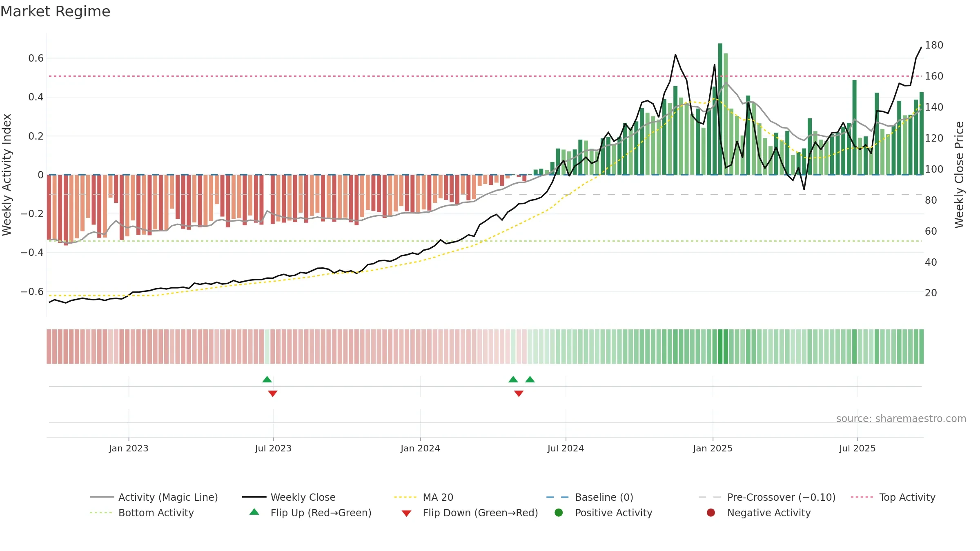Click the Jan 2023 axis label
This screenshot has height=551, width=980.
(x=129, y=449)
